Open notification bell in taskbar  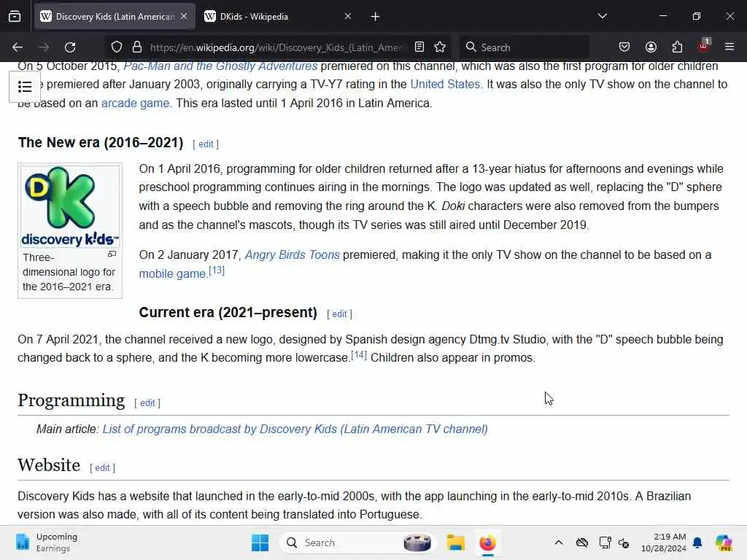click(x=697, y=542)
